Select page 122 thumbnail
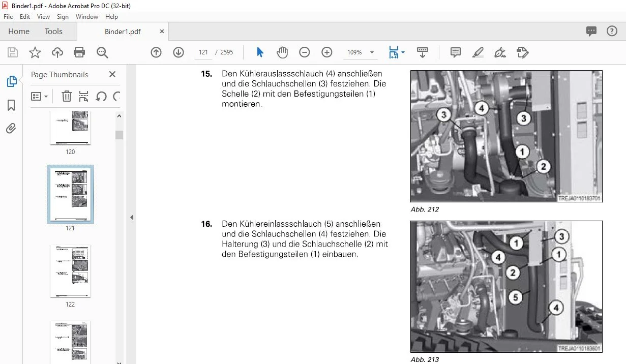 (x=70, y=271)
